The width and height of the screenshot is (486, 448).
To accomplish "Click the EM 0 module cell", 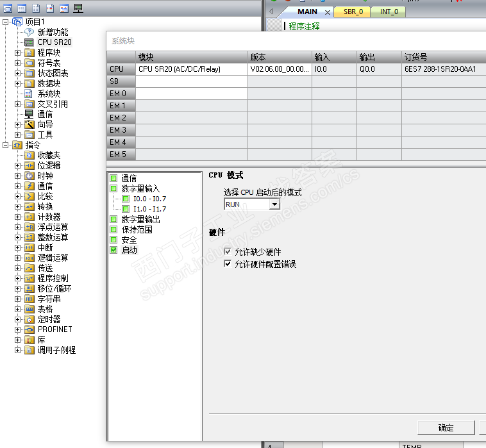I will pos(192,94).
